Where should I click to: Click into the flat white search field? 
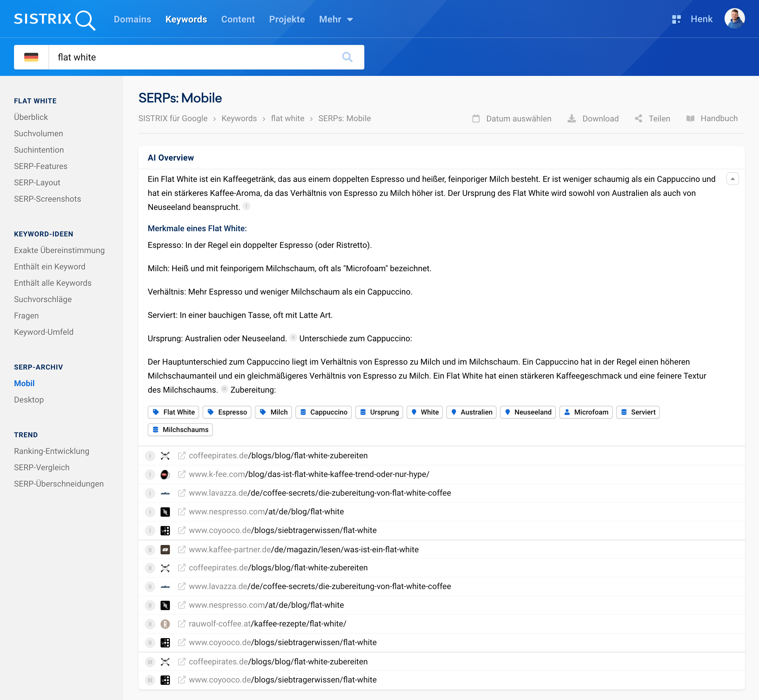[189, 57]
